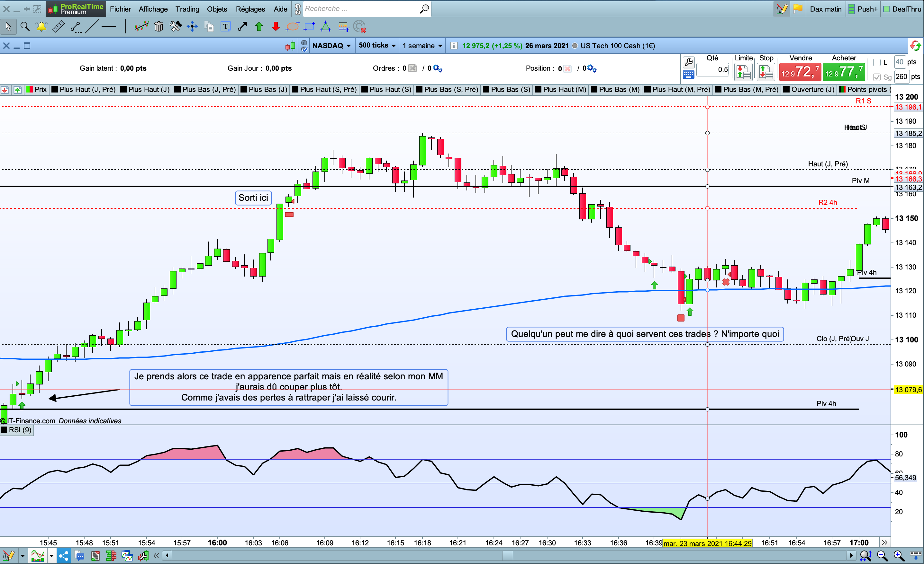Open the NASDAQ instrument dropdown
Viewport: 924px width, 564px height.
coord(331,46)
